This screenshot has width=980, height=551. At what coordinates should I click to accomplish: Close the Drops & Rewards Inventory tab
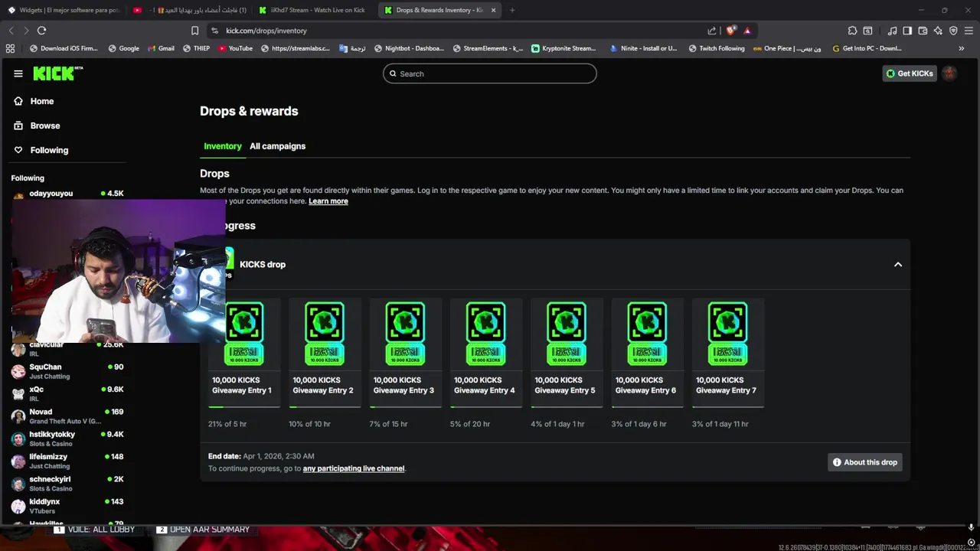coord(493,10)
